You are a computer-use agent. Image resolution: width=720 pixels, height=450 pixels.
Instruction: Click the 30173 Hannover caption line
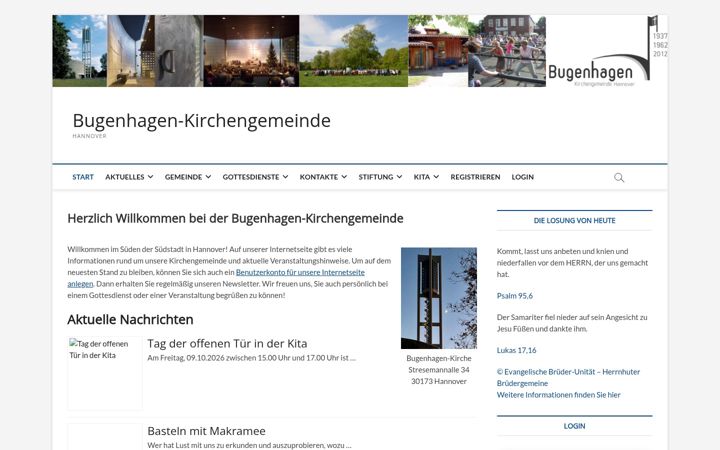click(x=439, y=381)
